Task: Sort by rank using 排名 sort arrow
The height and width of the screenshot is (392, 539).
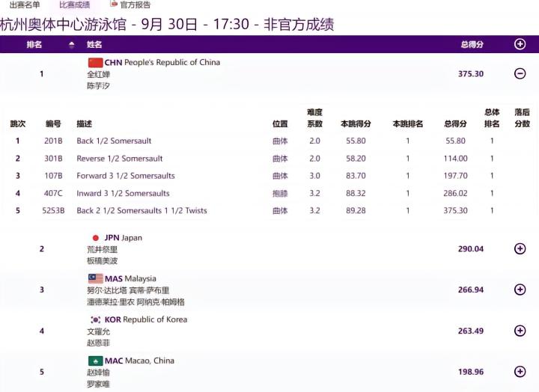Action: [72, 45]
